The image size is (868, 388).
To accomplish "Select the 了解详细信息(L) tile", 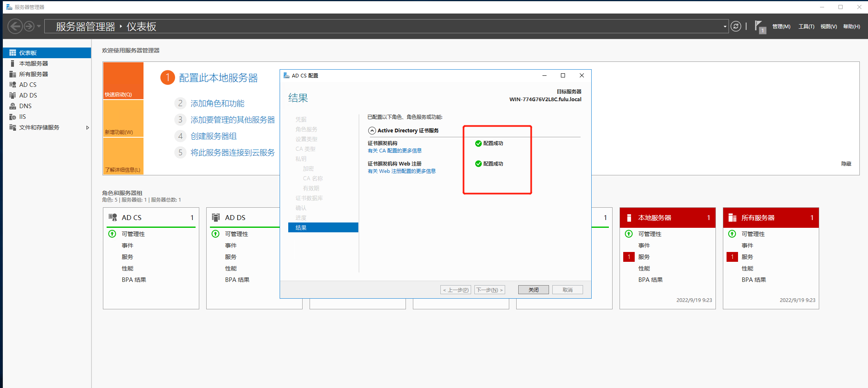I will coord(123,156).
